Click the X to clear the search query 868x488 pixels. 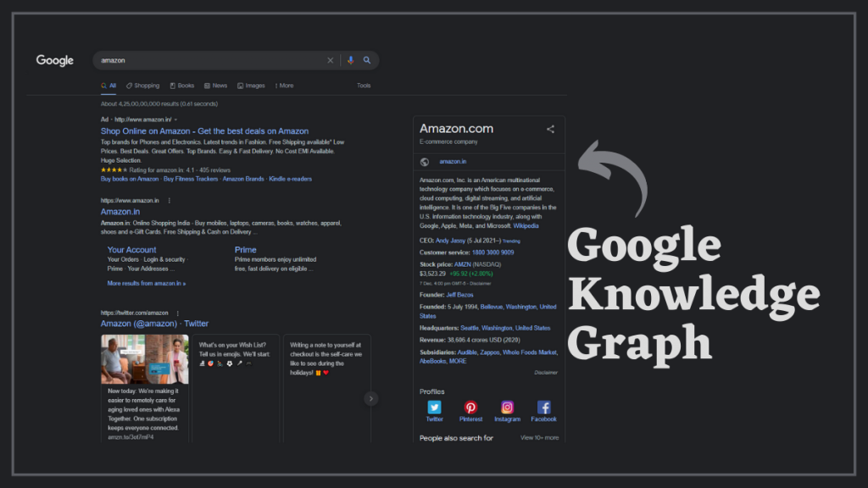pyautogui.click(x=330, y=60)
